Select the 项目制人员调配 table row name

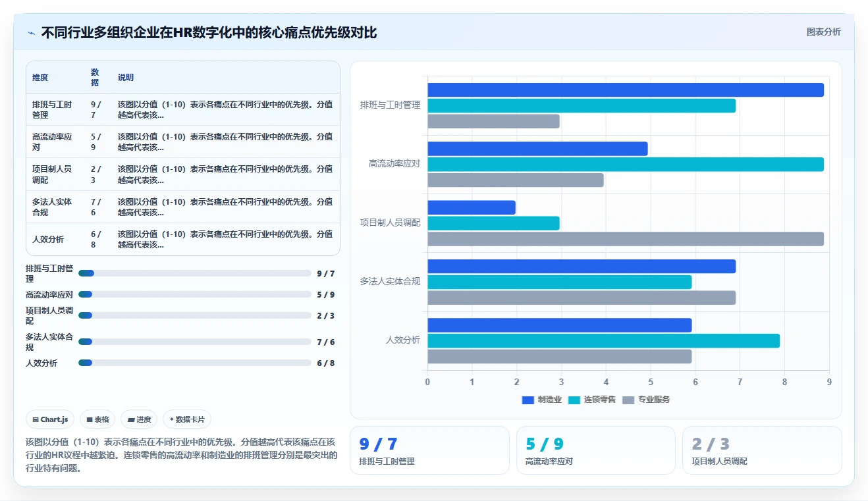(52, 174)
